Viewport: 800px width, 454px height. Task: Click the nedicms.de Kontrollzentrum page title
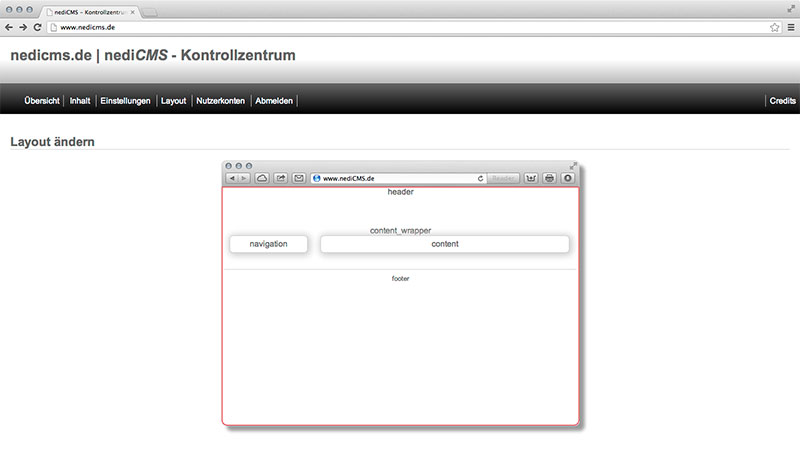153,55
